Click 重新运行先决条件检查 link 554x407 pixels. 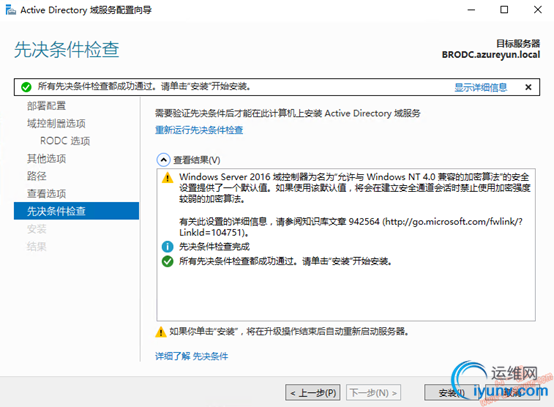(x=199, y=130)
